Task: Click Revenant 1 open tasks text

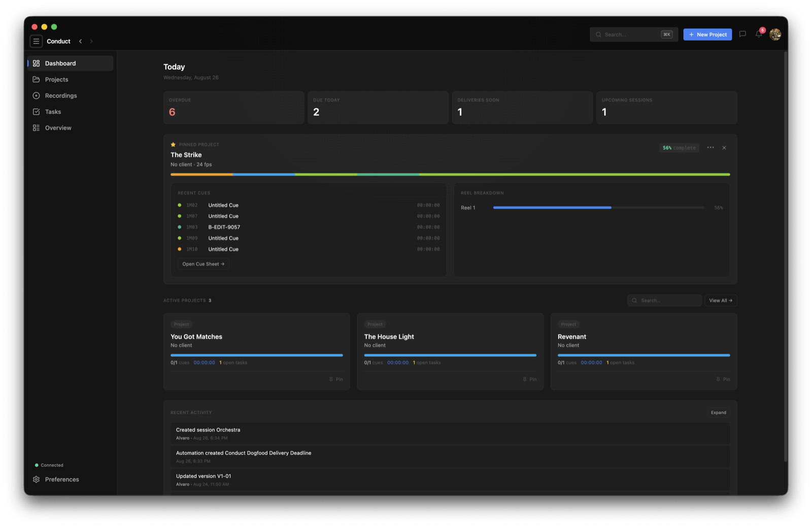Action: (620, 363)
